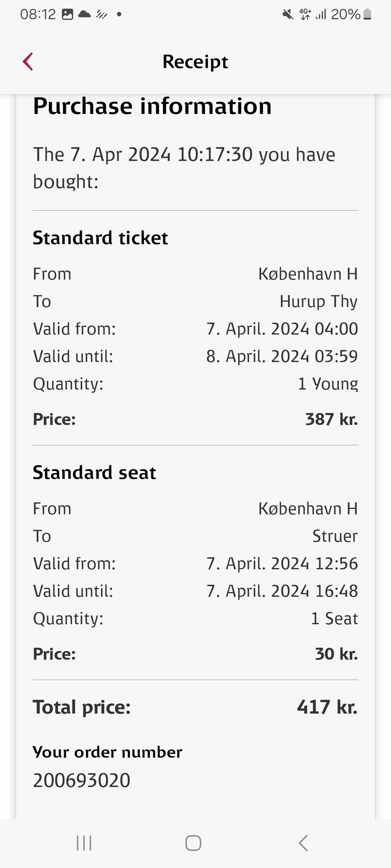Tap the 4G signal indicator
The width and height of the screenshot is (391, 868).
[305, 14]
